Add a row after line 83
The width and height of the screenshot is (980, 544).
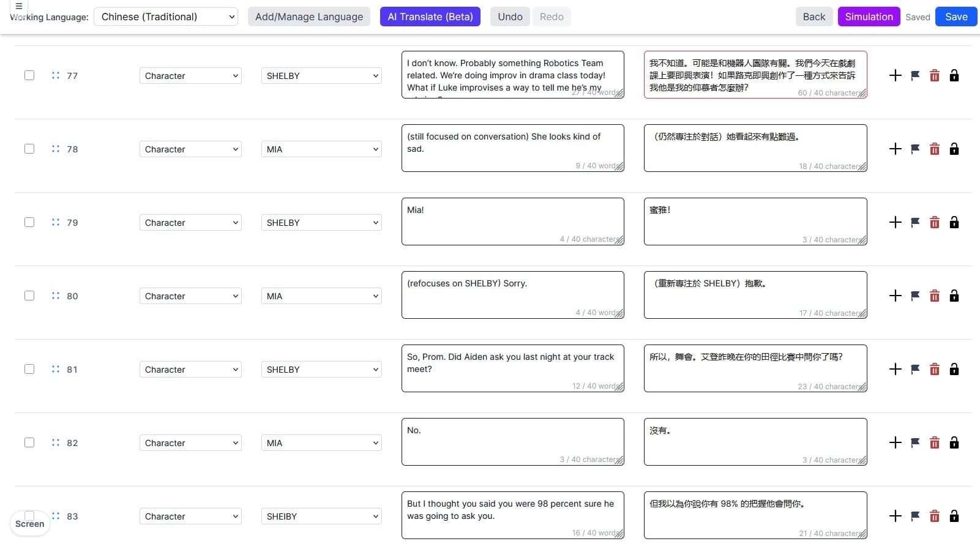pyautogui.click(x=896, y=516)
